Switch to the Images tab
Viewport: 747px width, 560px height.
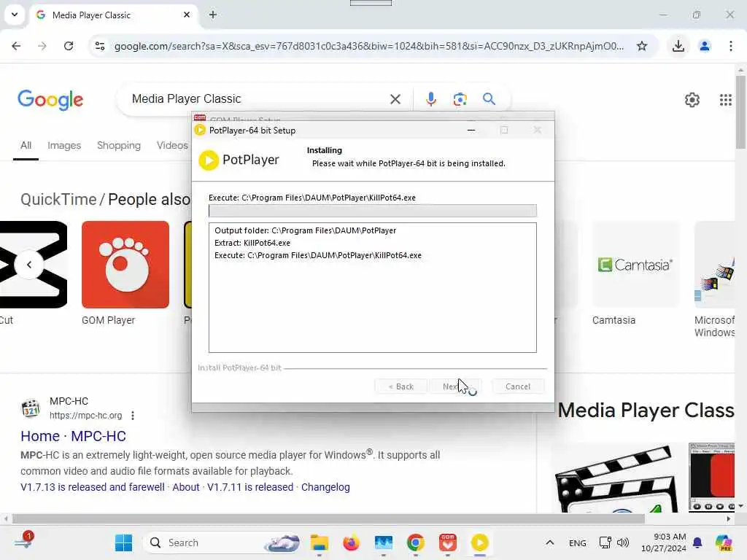pyautogui.click(x=64, y=146)
